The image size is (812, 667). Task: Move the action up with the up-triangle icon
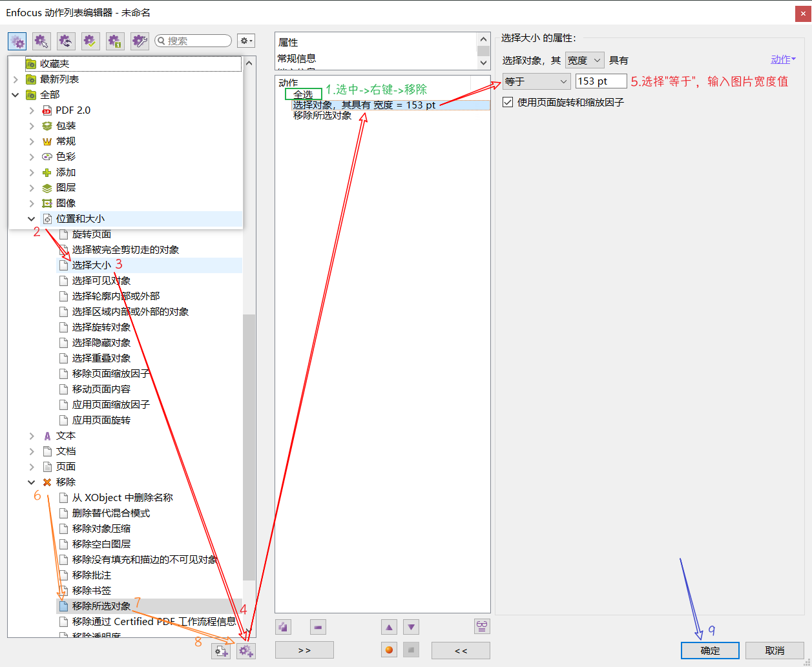389,627
